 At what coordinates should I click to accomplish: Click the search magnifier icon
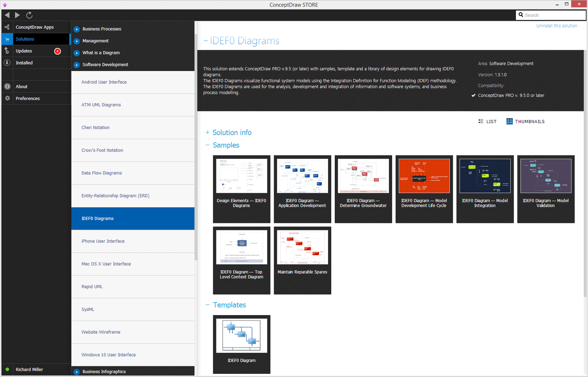point(521,15)
